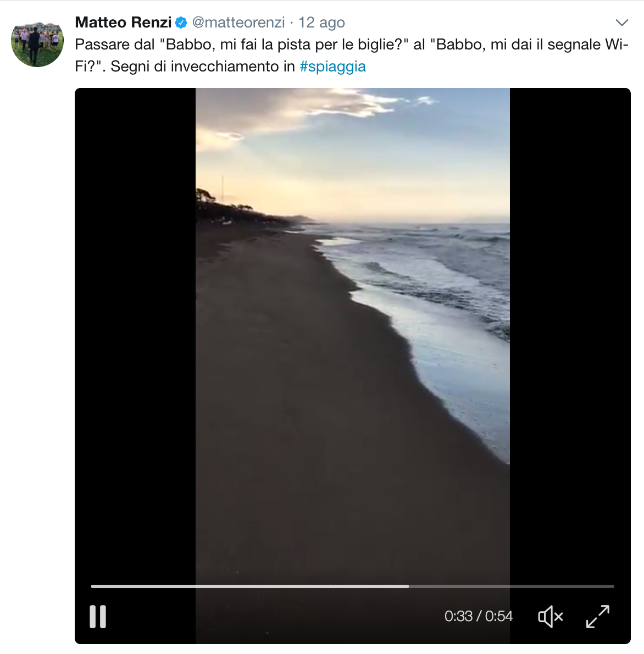644x654 pixels.
Task: Click the left black letterbox of the video
Action: 135,334
